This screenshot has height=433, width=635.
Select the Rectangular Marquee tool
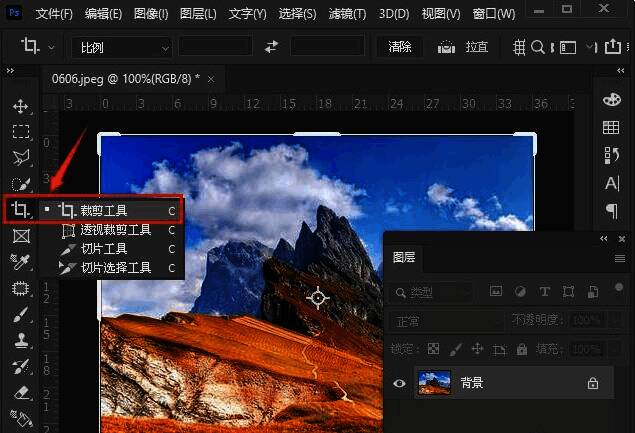point(21,132)
